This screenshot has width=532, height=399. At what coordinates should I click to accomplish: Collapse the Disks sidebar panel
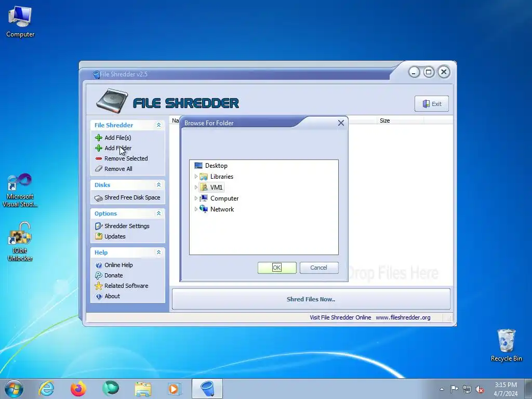click(158, 185)
